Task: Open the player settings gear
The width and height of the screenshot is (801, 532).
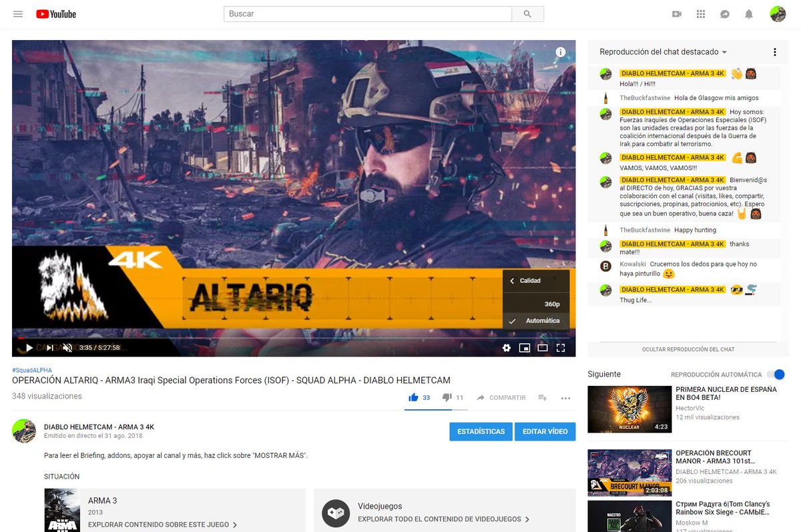Action: pyautogui.click(x=507, y=348)
